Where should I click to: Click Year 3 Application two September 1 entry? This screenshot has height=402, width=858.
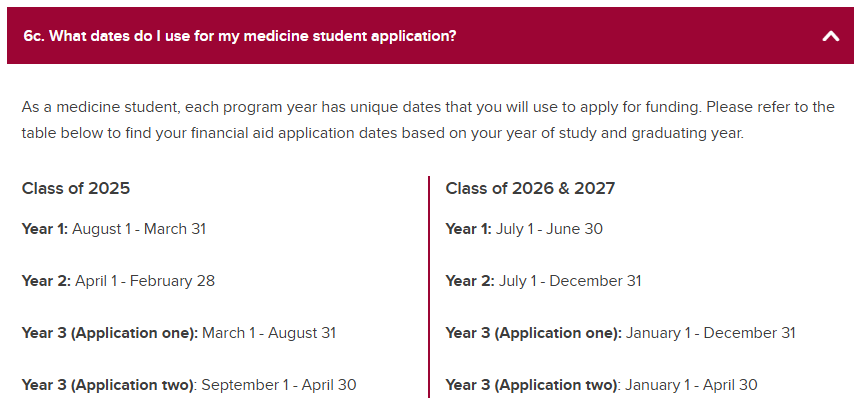189,385
